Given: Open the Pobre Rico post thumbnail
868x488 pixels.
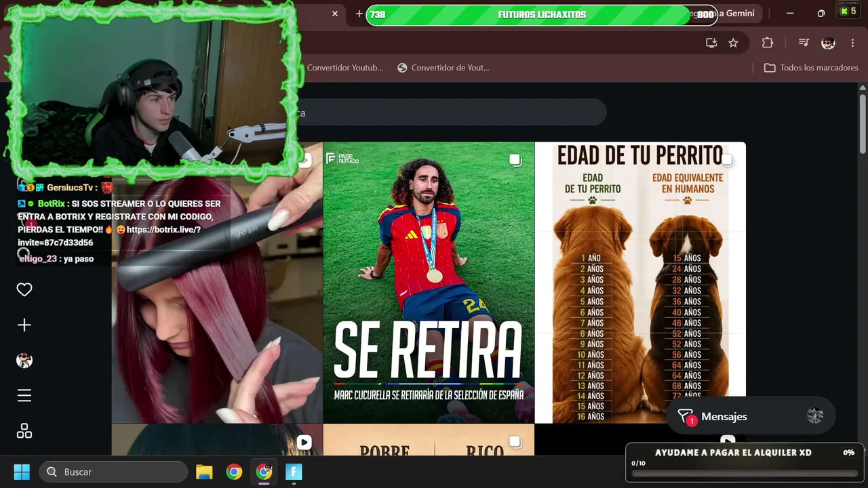Looking at the screenshot, I should pos(429,440).
